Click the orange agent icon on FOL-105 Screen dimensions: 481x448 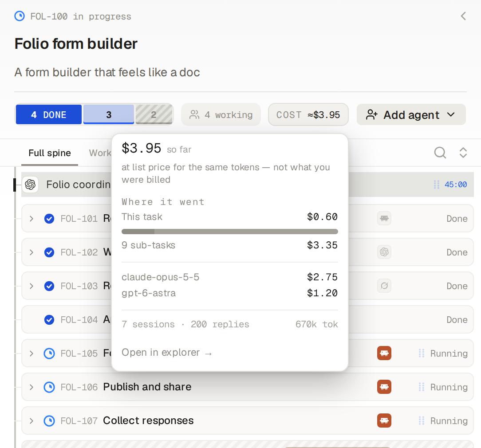(384, 353)
